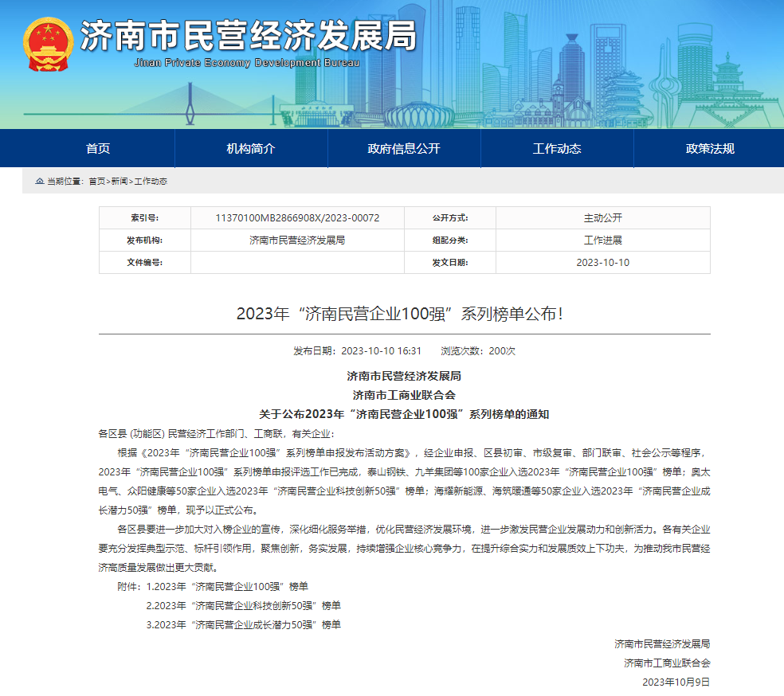Click the 组配分类 value 工作进展
This screenshot has width=784, height=696.
click(x=602, y=240)
